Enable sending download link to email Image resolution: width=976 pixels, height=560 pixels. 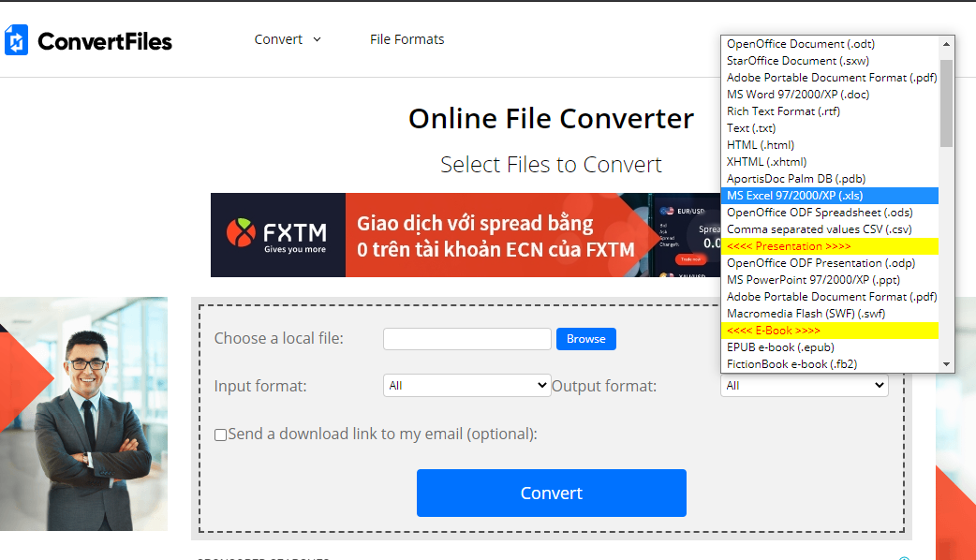(x=220, y=435)
